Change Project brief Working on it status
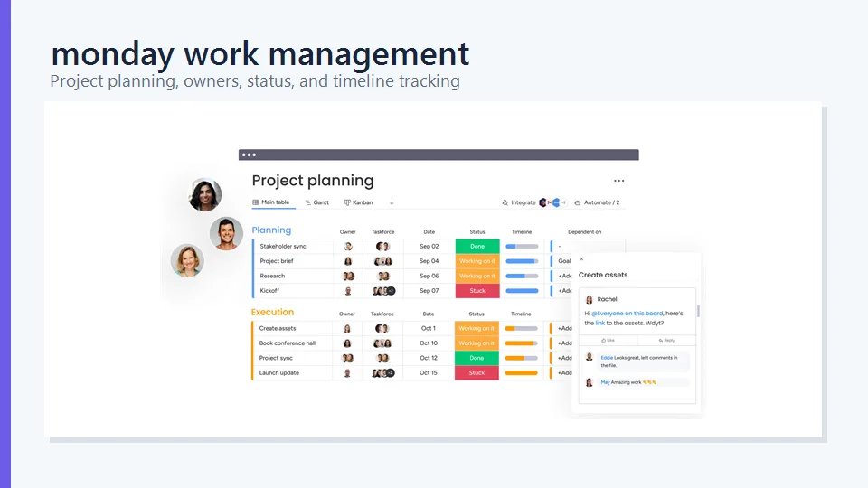 pyautogui.click(x=477, y=261)
